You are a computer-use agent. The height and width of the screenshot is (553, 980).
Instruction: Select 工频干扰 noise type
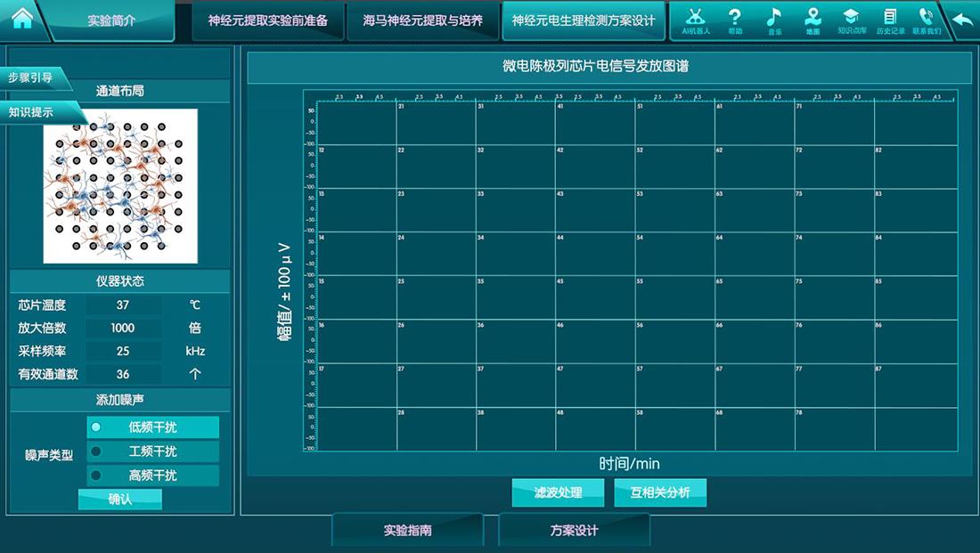152,451
